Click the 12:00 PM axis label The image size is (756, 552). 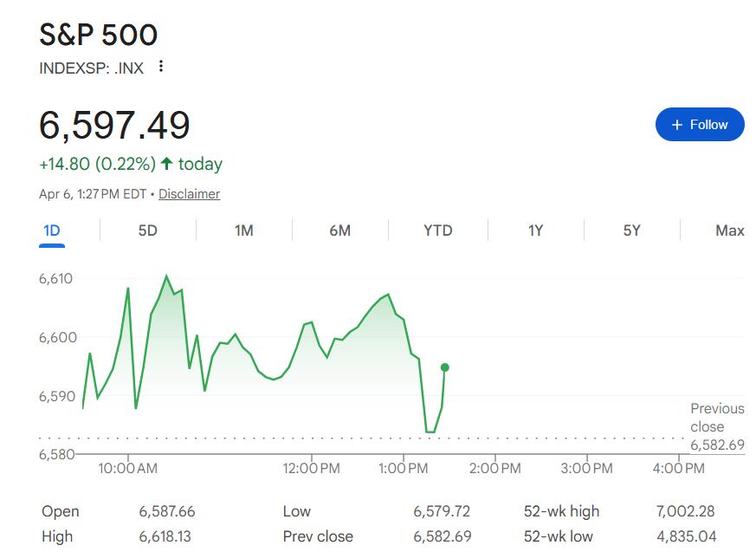pos(311,469)
